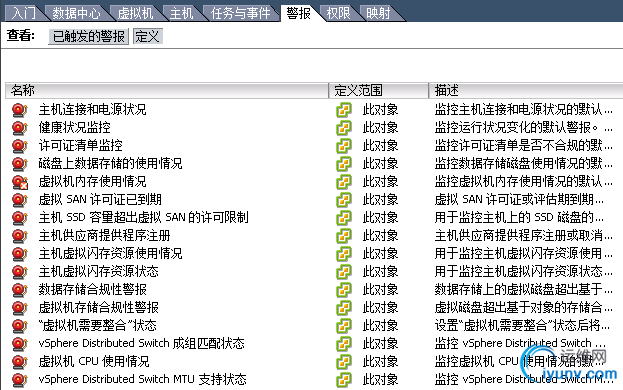The height and width of the screenshot is (390, 623).
Task: Switch to the 主机 tab
Action: pyautogui.click(x=181, y=14)
